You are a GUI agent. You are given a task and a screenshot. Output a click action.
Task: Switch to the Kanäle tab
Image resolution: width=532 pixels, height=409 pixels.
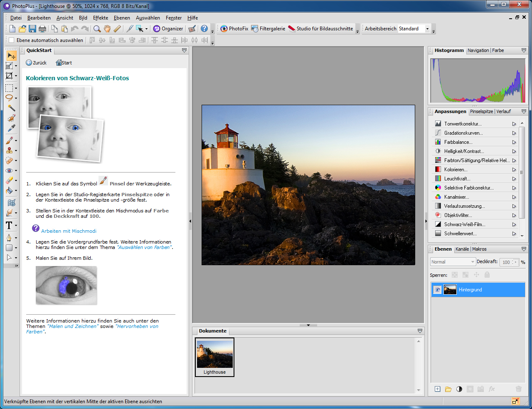click(462, 249)
